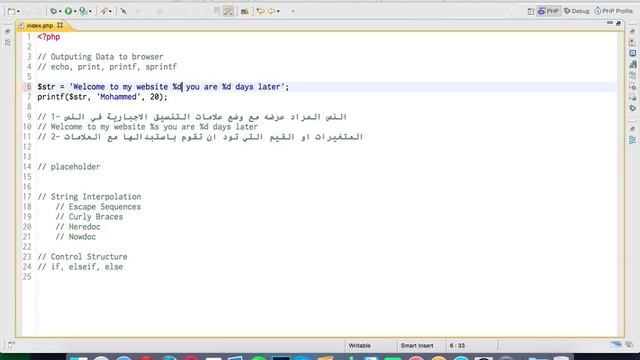The image size is (640, 360).
Task: Click the <?php opening tag on line 1
Action: [49, 37]
